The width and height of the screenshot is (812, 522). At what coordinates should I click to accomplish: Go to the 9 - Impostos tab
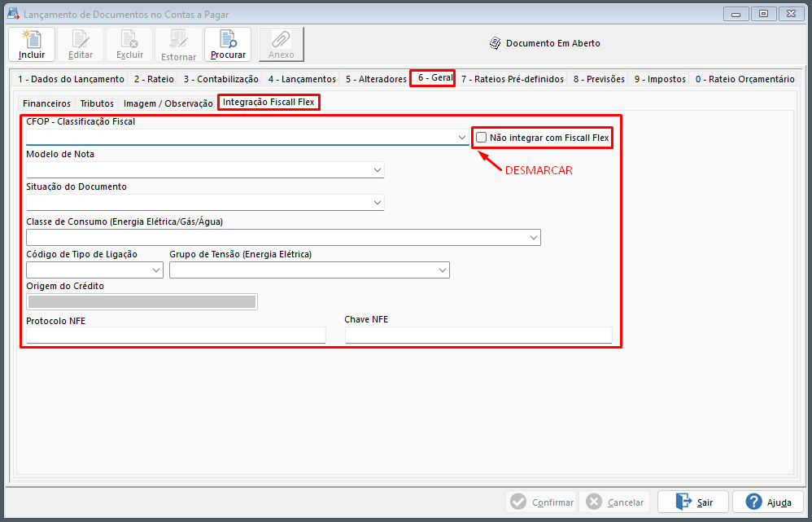pyautogui.click(x=660, y=79)
